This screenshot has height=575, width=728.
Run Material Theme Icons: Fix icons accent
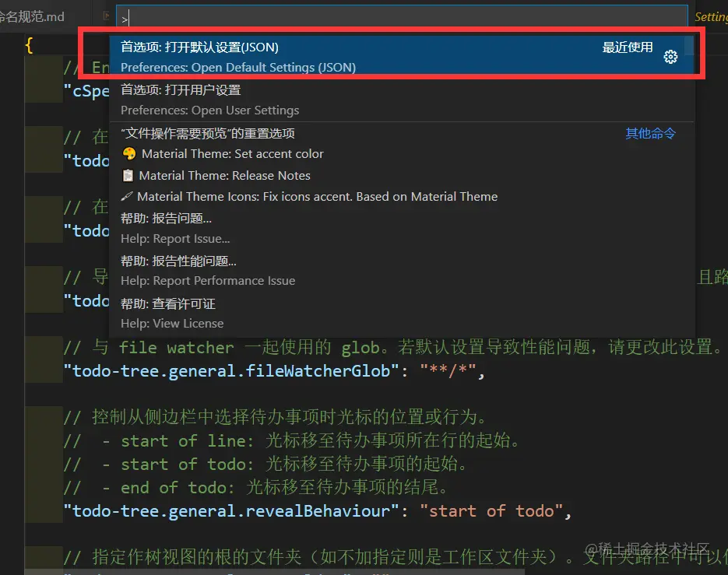click(x=402, y=197)
